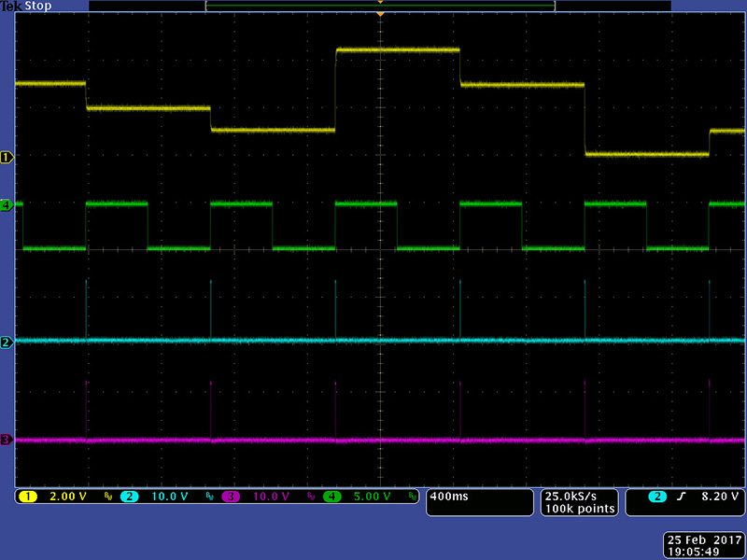Image resolution: width=747 pixels, height=560 pixels.
Task: Click the date and time display
Action: [704, 545]
